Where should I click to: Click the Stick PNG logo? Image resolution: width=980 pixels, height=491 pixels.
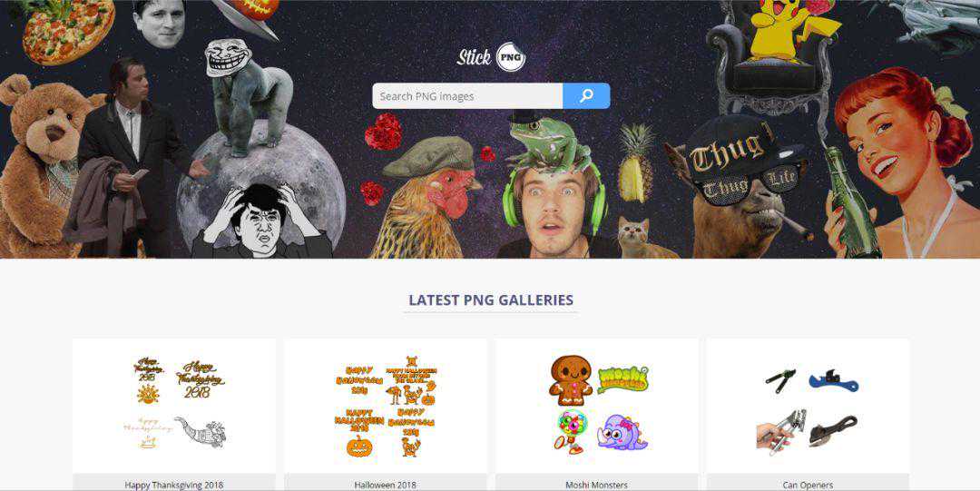pyautogui.click(x=491, y=57)
